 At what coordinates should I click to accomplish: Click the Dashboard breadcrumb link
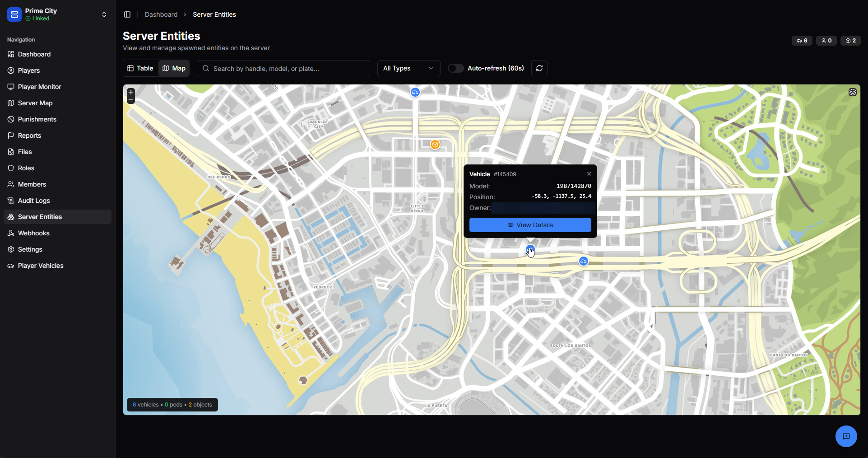coord(161,14)
